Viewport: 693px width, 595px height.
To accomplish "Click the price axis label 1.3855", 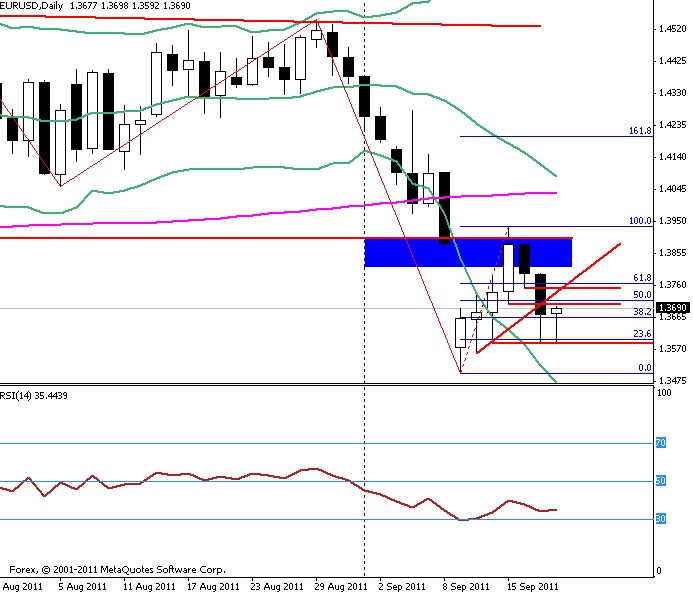I will coord(672,253).
